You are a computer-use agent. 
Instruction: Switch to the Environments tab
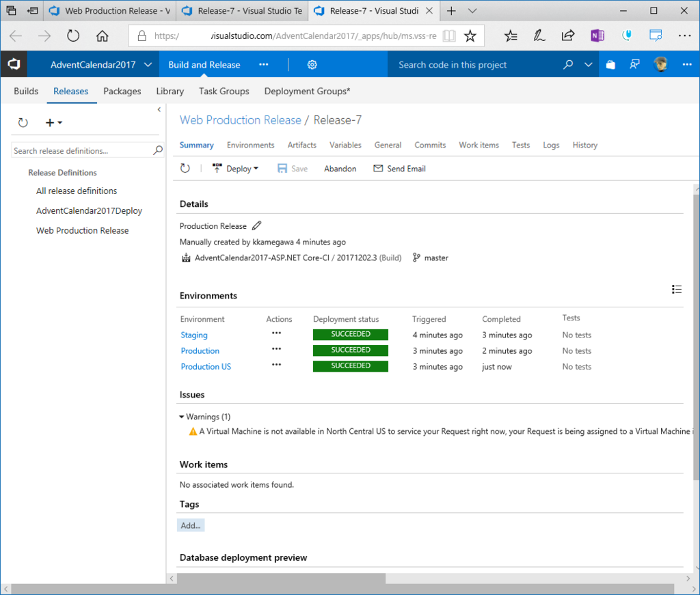click(x=250, y=145)
